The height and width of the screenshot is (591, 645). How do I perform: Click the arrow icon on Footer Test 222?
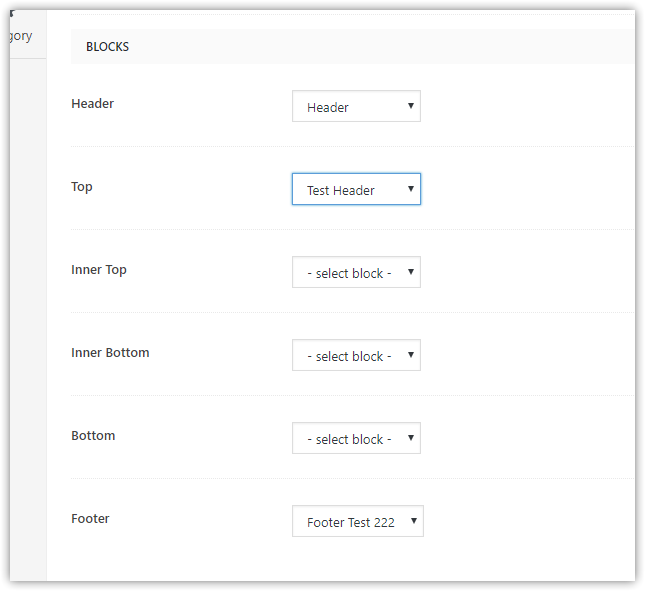click(414, 521)
